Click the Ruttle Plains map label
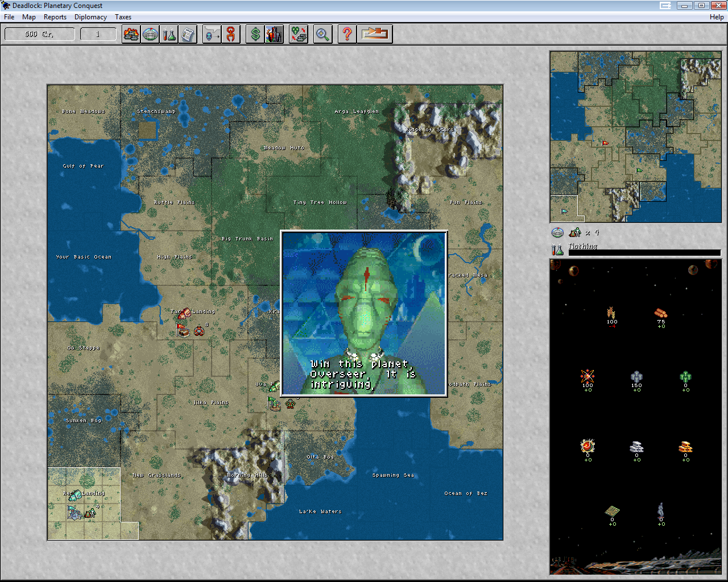Viewport: 728px width, 582px height. 174,202
